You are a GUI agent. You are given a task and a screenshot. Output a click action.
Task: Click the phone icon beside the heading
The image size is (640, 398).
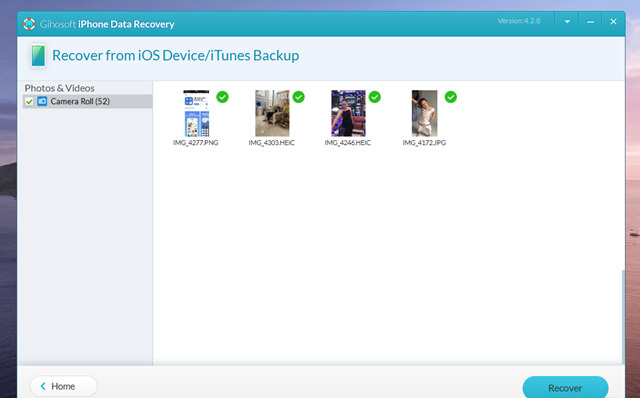coord(38,56)
